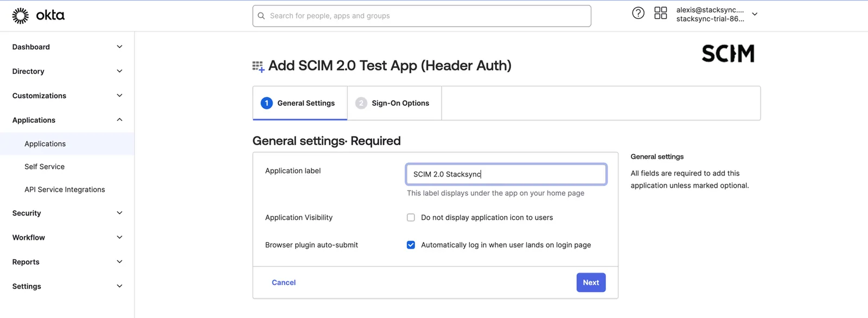Click the Workflow sidebar label
The image size is (868, 318).
point(29,237)
